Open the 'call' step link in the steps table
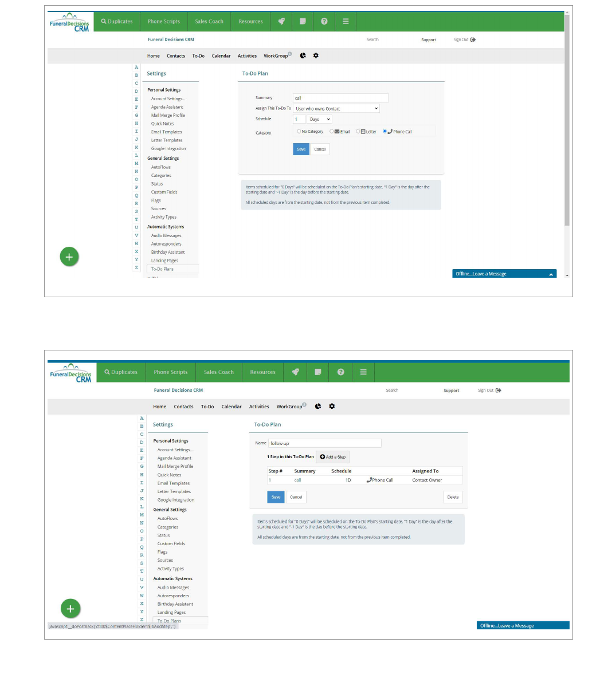Screen dimensions: 616x674 coord(297,480)
